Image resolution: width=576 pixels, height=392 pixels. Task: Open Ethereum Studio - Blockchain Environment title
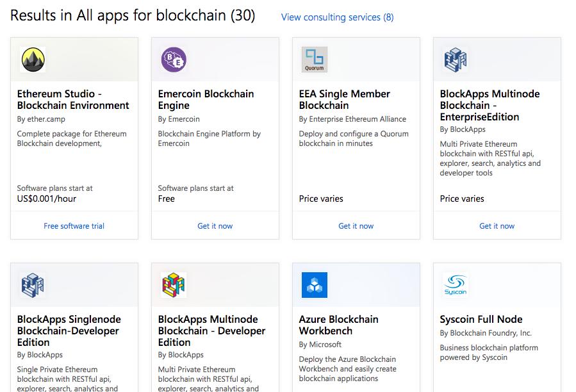pos(73,99)
